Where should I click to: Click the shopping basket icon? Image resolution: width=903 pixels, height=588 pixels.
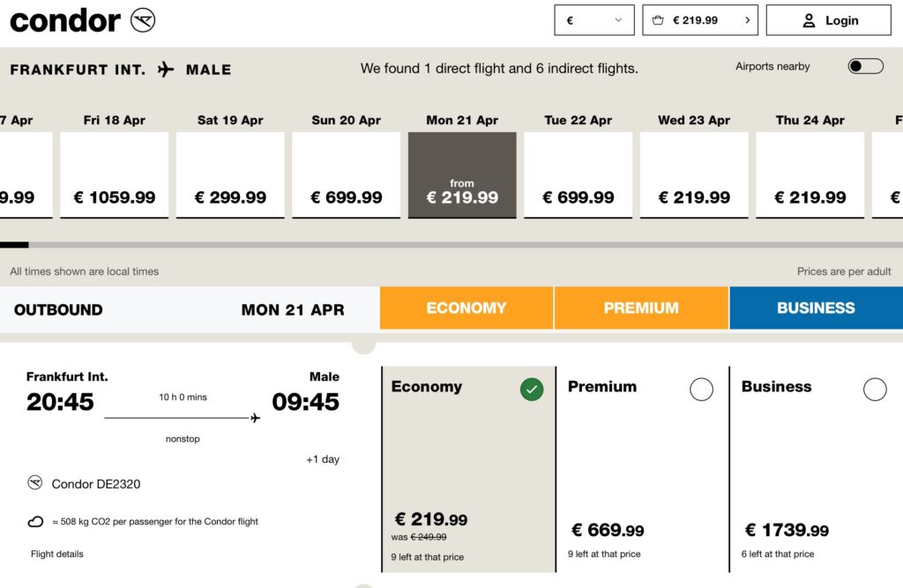pyautogui.click(x=658, y=20)
